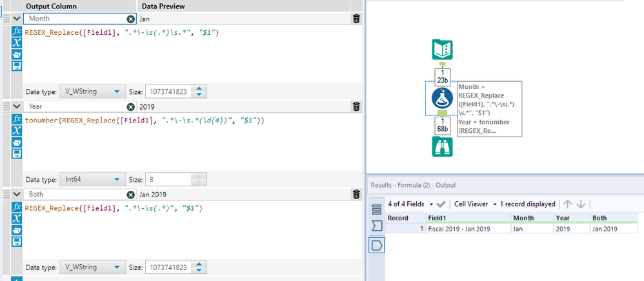
Task: Select the Browse tool binoculars icon
Action: (442, 147)
